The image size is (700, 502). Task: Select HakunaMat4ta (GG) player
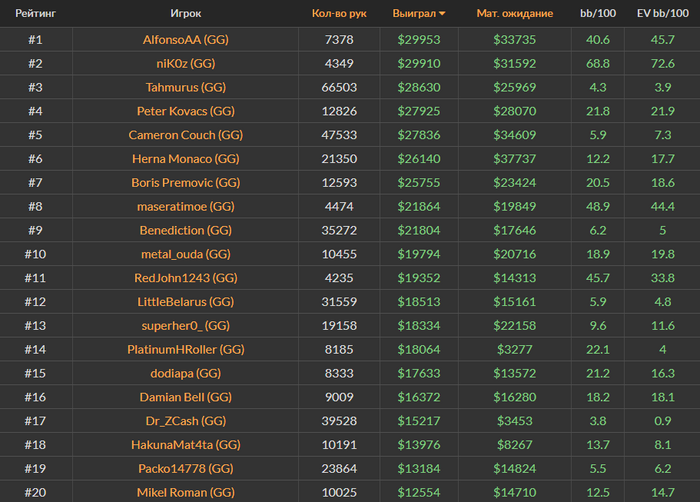pyautogui.click(x=186, y=445)
